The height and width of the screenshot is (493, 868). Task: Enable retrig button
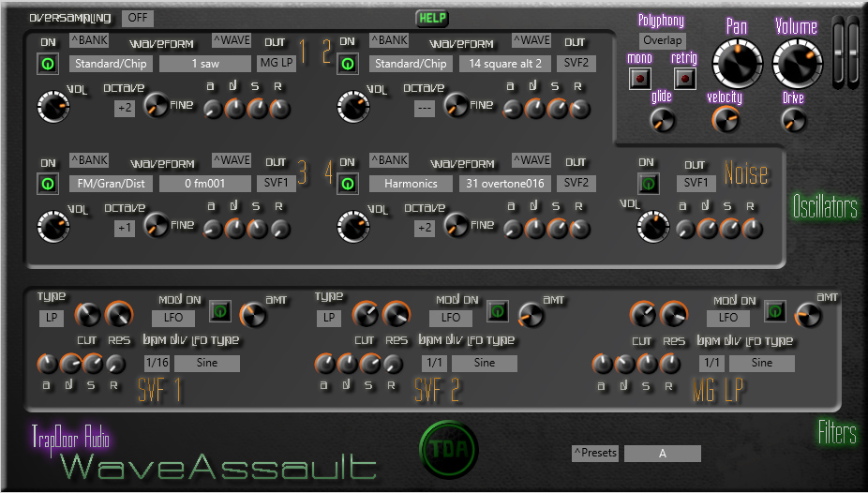pos(685,79)
